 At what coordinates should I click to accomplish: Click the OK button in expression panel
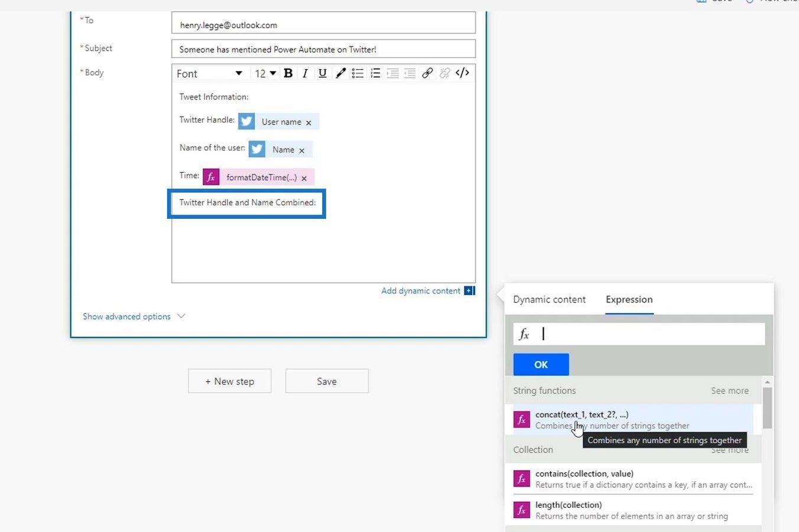pyautogui.click(x=541, y=365)
